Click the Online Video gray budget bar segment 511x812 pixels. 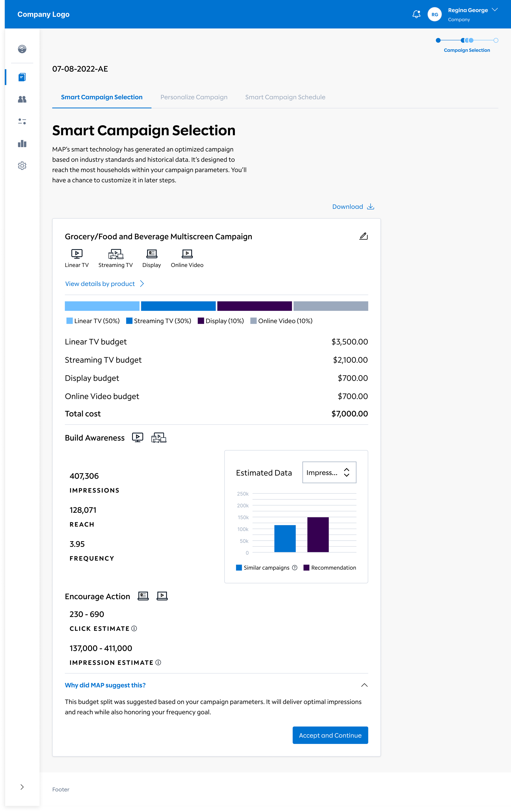pos(331,306)
